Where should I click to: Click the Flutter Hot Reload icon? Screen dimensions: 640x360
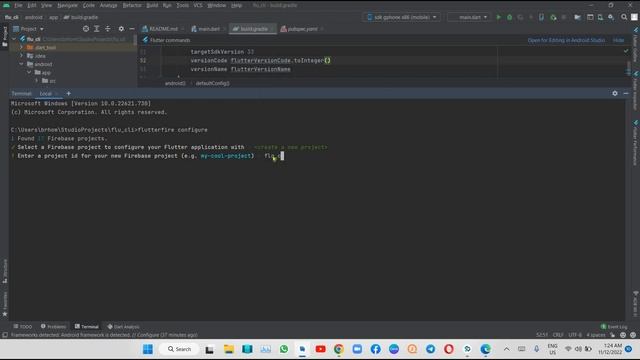(531, 17)
